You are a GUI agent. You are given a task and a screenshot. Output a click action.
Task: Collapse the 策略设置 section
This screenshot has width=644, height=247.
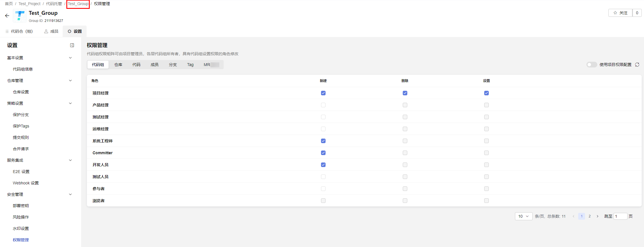click(70, 103)
